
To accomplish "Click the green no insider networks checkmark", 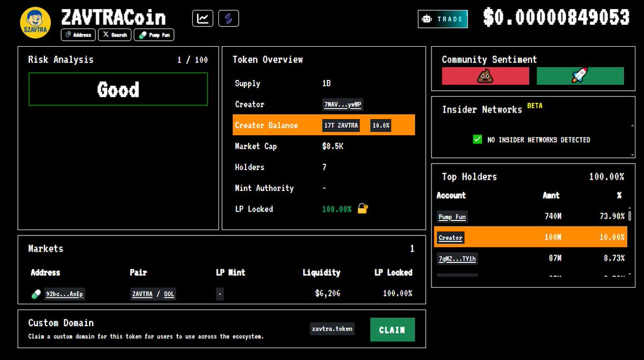I will tap(477, 139).
